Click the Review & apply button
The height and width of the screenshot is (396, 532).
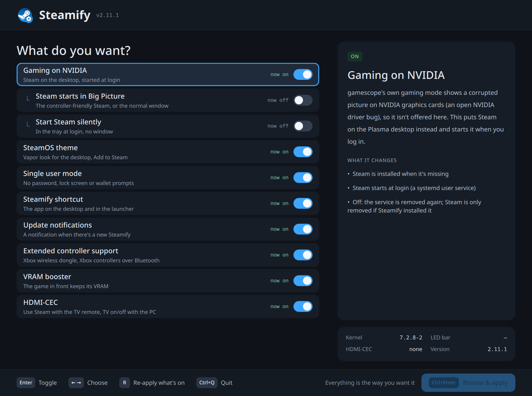[468, 383]
